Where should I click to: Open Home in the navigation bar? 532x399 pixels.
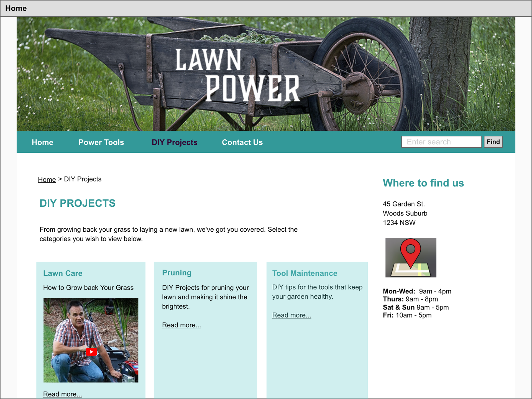(42, 142)
